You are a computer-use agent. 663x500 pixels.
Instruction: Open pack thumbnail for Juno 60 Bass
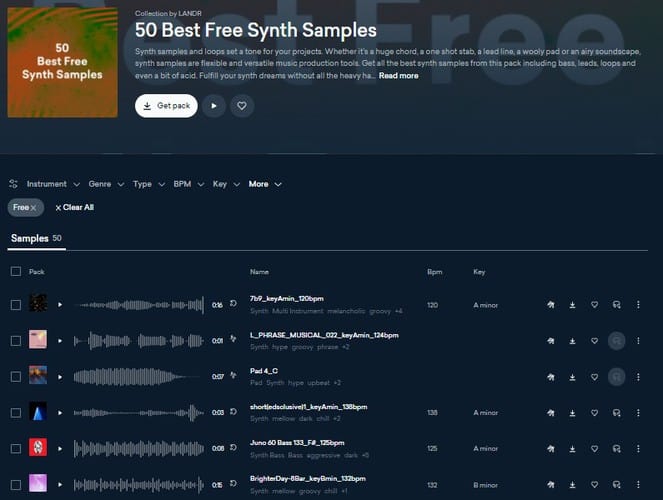point(38,447)
